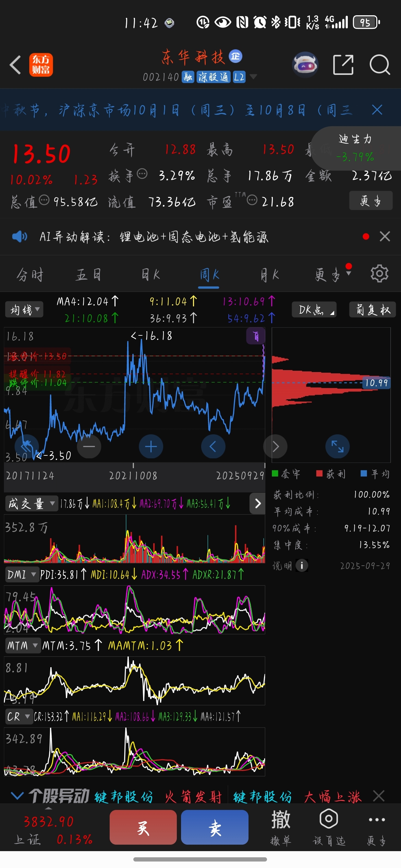Move chart right with grey arrow
This screenshot has width=401, height=868.
pos(275,446)
